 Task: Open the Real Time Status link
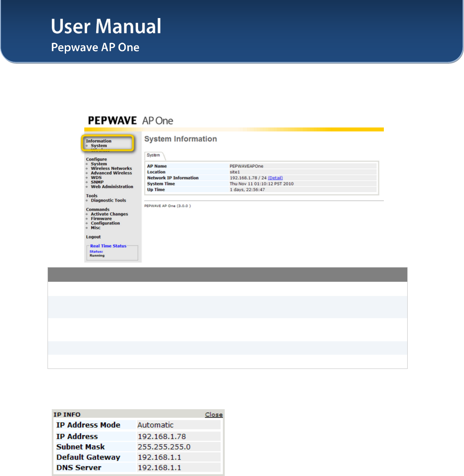click(108, 246)
